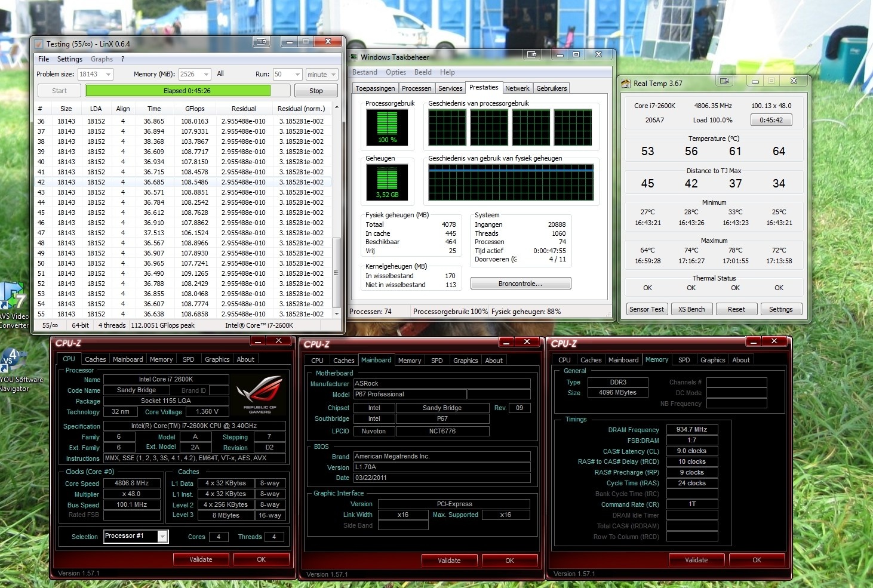This screenshot has width=873, height=588.
Task: Open the Help menu in Taakbeheer
Action: [447, 72]
